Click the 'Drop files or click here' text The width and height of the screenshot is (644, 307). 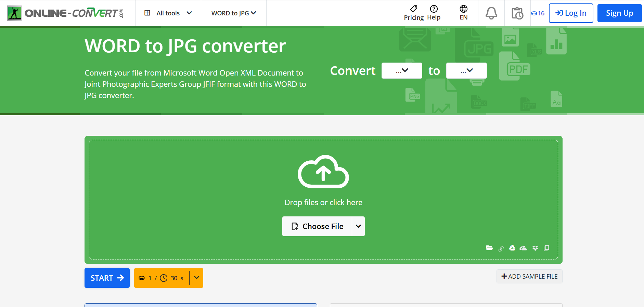(323, 202)
